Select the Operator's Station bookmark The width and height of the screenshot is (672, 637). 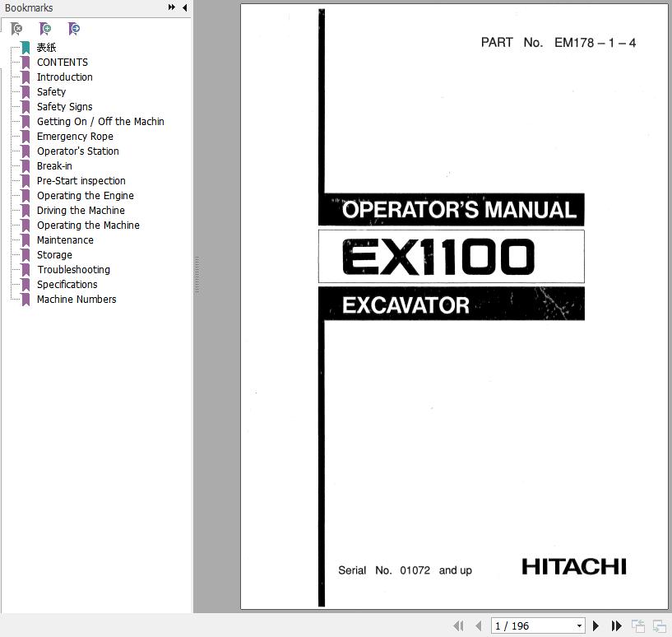point(77,151)
